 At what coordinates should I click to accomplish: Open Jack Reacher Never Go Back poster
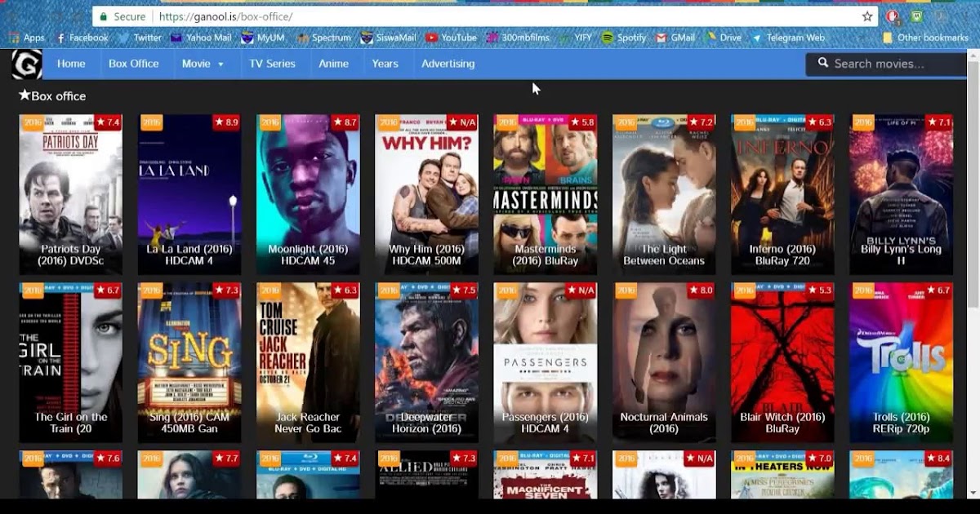click(x=308, y=363)
